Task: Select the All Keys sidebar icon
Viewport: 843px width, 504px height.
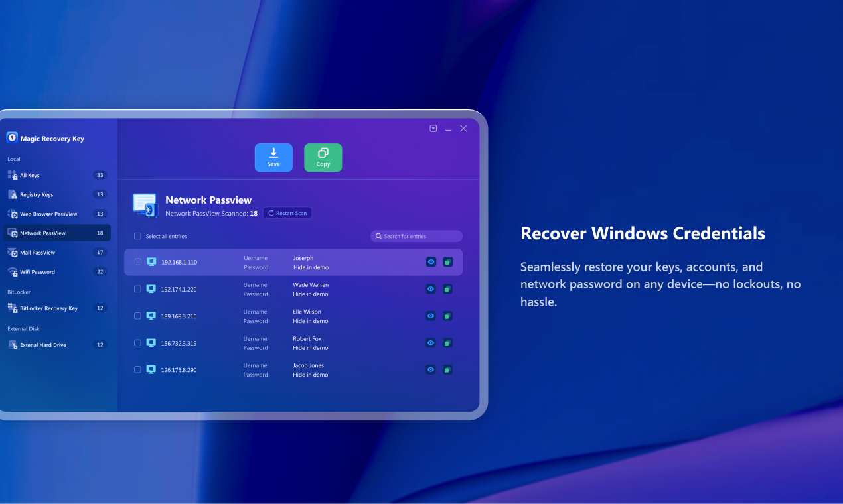Action: click(x=12, y=175)
